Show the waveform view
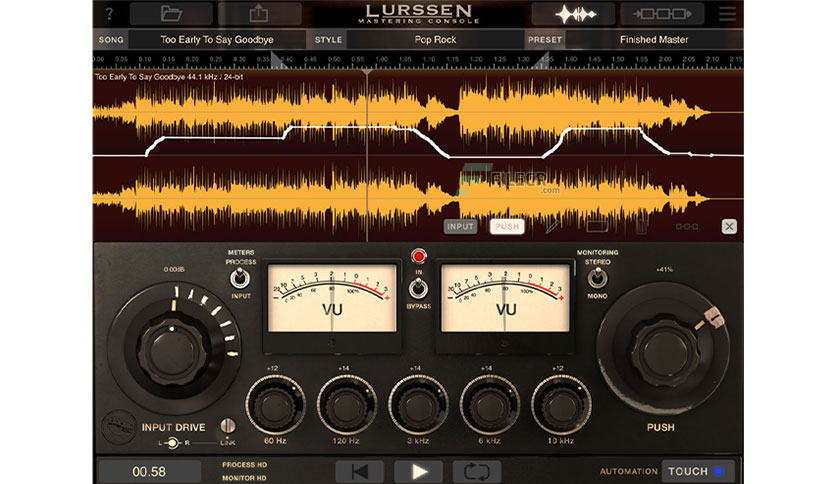This screenshot has height=484, width=836. [x=573, y=14]
